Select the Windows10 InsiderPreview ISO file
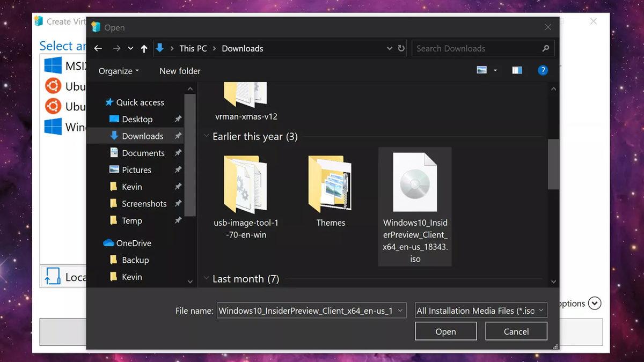The width and height of the screenshot is (644, 362). [415, 182]
